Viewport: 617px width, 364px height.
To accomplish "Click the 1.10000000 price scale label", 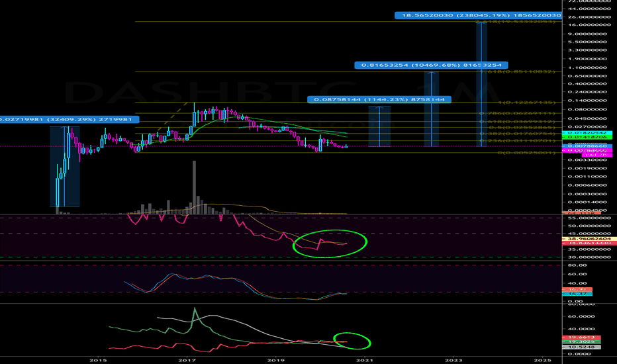I will click(x=587, y=68).
